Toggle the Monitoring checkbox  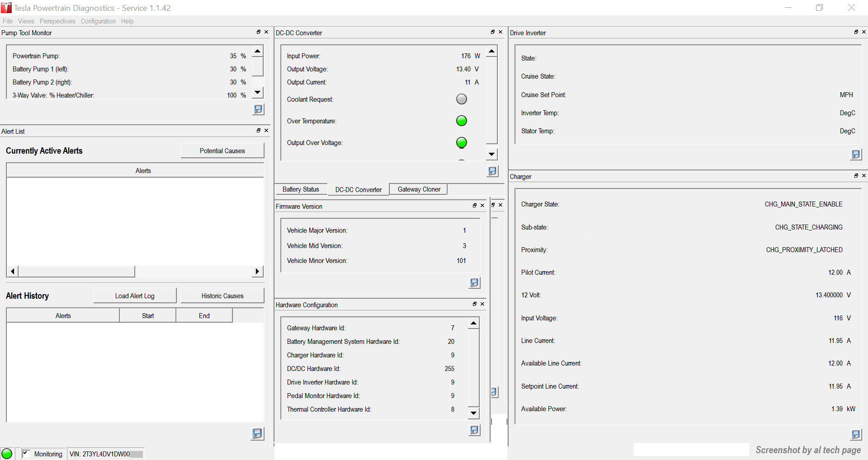[x=26, y=453]
